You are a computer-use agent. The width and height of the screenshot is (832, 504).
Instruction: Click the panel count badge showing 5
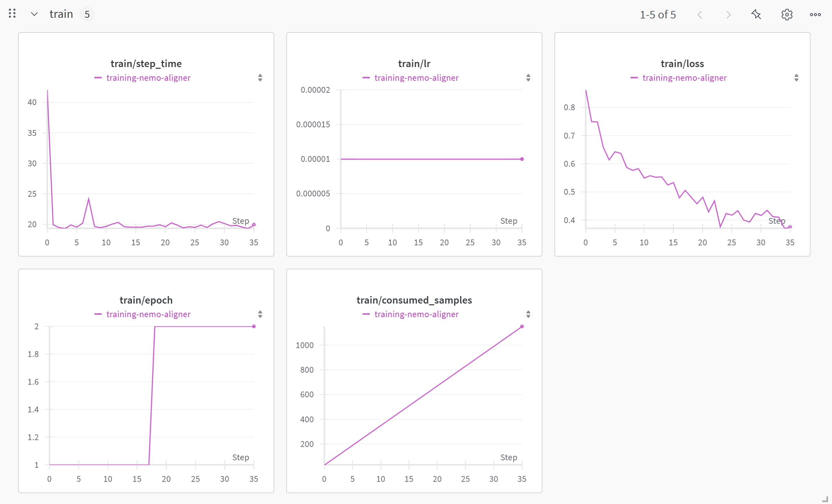pos(87,14)
